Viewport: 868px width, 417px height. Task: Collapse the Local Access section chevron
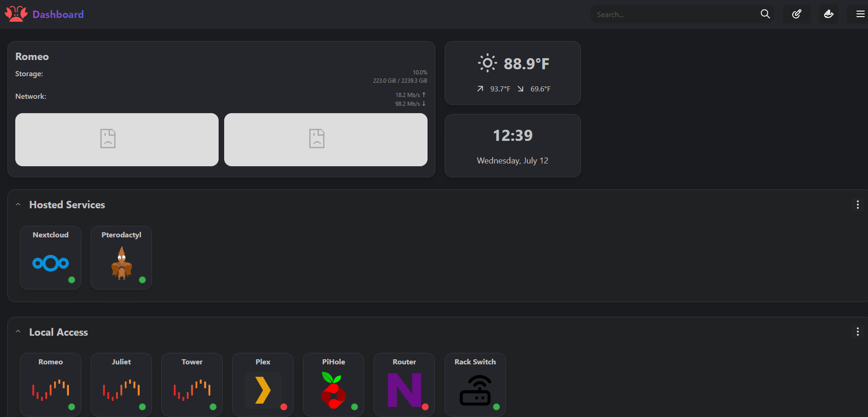pyautogui.click(x=18, y=331)
